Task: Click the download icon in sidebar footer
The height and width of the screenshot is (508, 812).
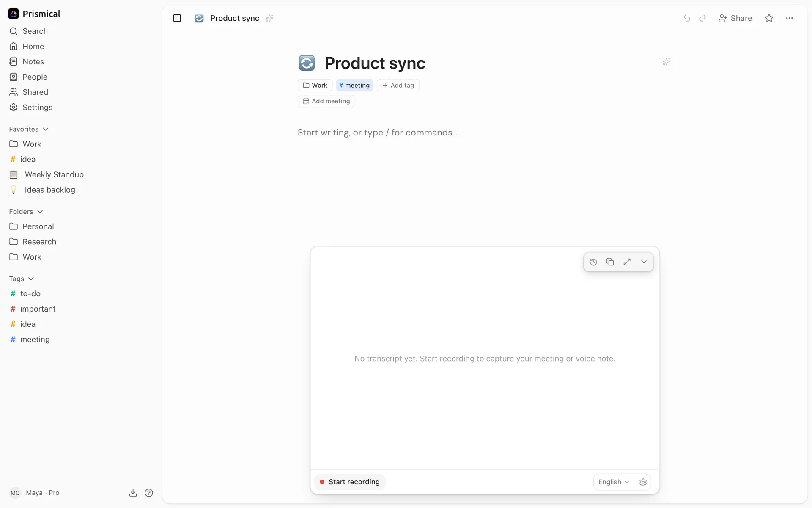Action: pyautogui.click(x=133, y=493)
